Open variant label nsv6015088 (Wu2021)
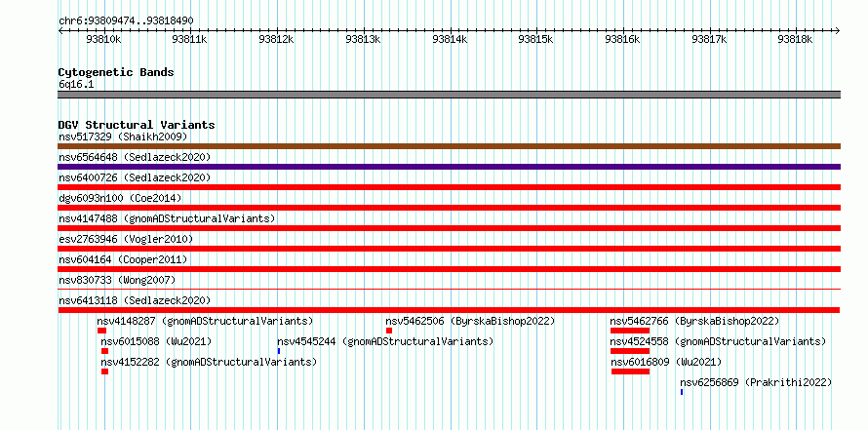Image resolution: width=868 pixels, height=430 pixels. coord(156,341)
